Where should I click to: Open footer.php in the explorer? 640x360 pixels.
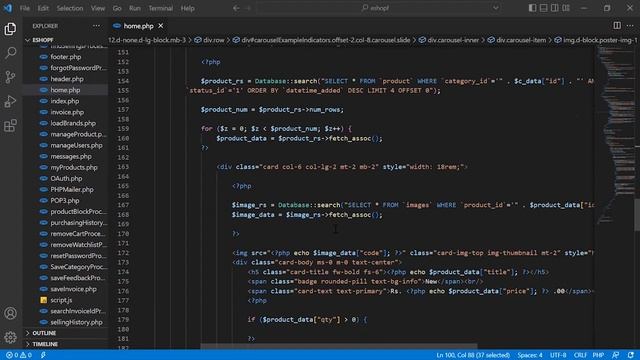65,57
